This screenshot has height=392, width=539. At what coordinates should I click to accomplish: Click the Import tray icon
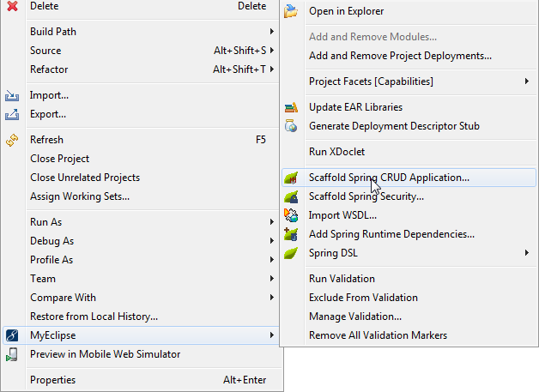click(12, 95)
